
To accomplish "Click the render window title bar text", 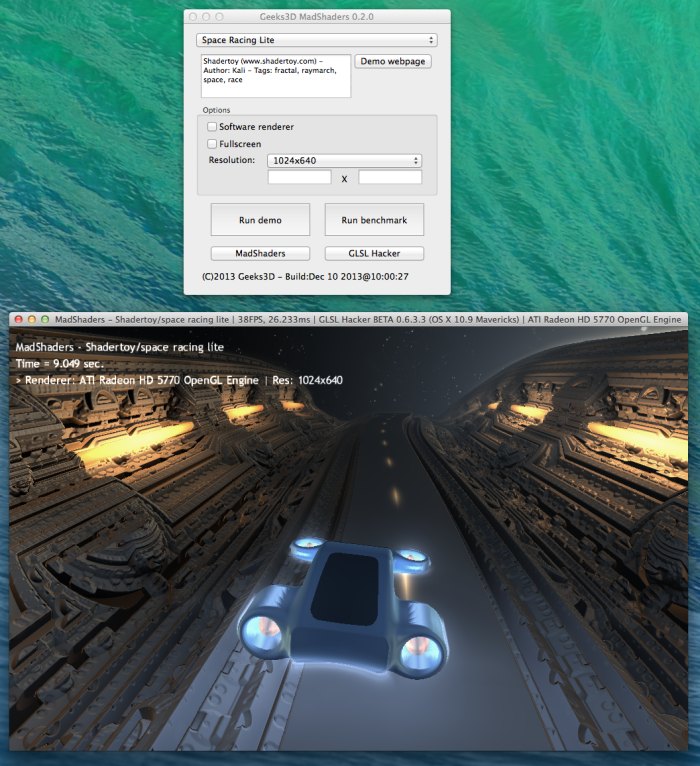I will (368, 319).
